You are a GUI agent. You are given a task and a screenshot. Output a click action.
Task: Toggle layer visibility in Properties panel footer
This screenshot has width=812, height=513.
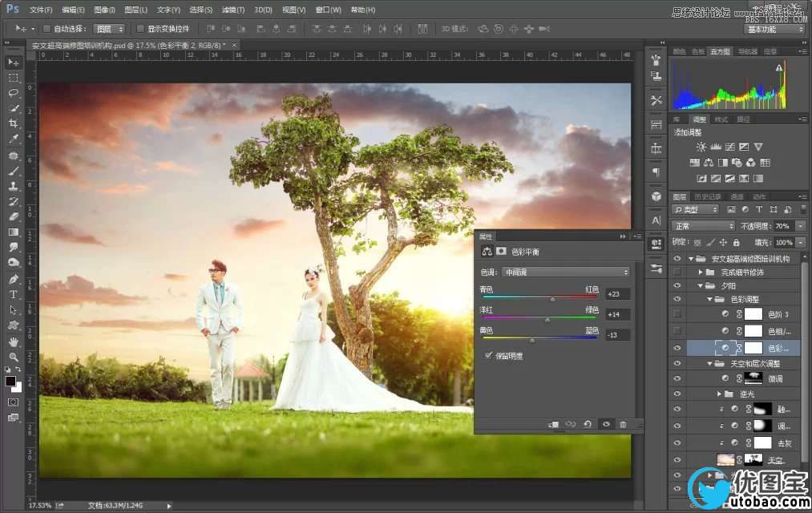[x=606, y=425]
